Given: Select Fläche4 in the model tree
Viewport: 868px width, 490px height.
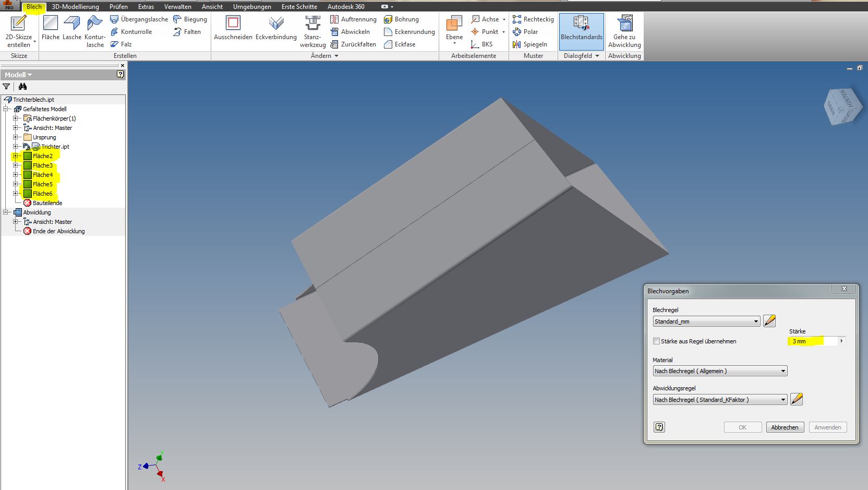Looking at the screenshot, I should click(43, 175).
